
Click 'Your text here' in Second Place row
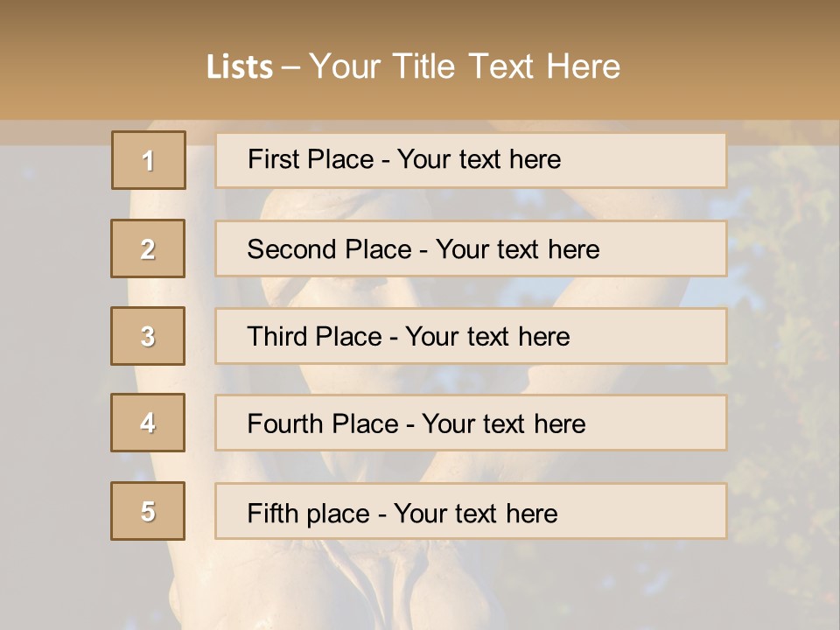click(x=517, y=249)
